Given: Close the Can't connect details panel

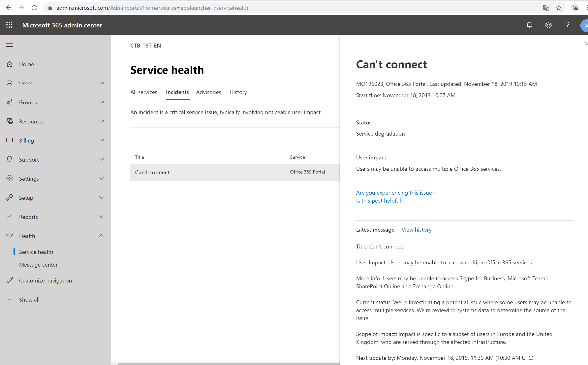Looking at the screenshot, I should [586, 44].
